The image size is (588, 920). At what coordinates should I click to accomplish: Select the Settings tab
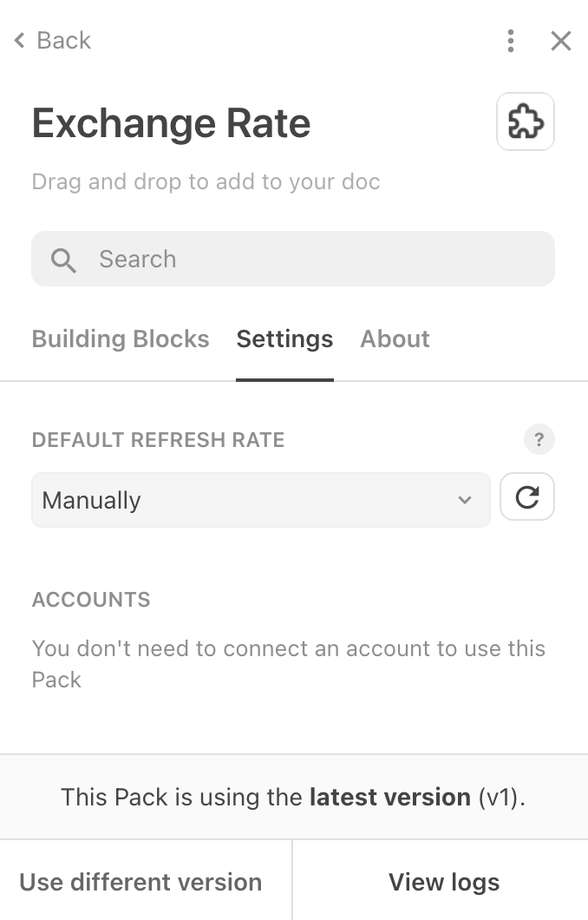[284, 338]
